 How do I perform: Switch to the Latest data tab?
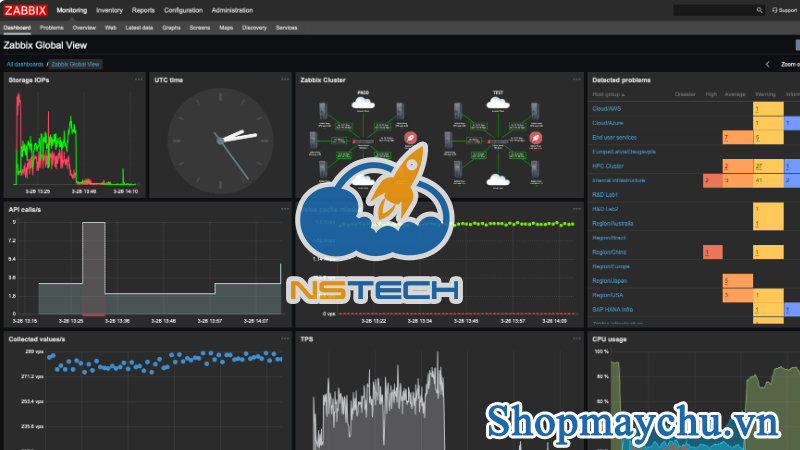coord(139,28)
